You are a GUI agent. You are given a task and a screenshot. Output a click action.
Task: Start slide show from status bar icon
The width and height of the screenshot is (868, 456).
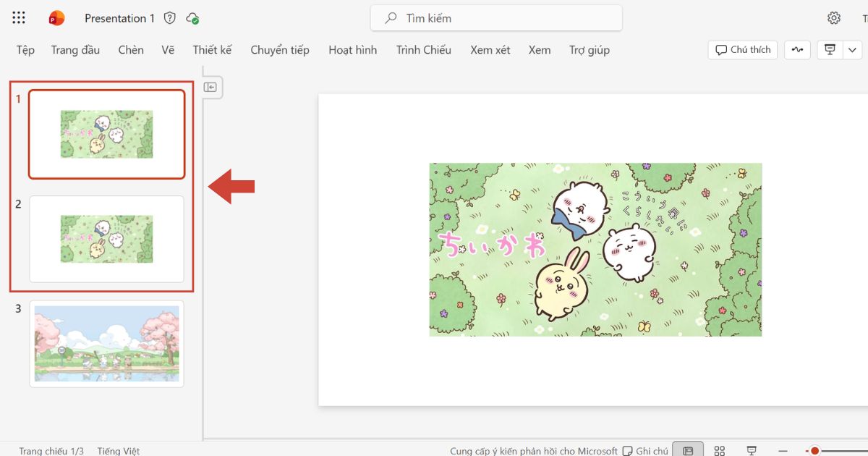pos(752,450)
